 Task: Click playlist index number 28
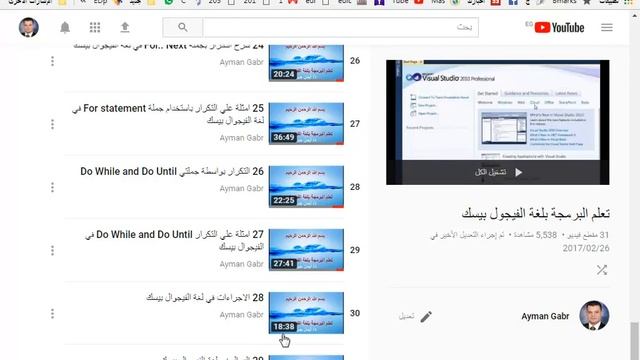click(x=355, y=187)
